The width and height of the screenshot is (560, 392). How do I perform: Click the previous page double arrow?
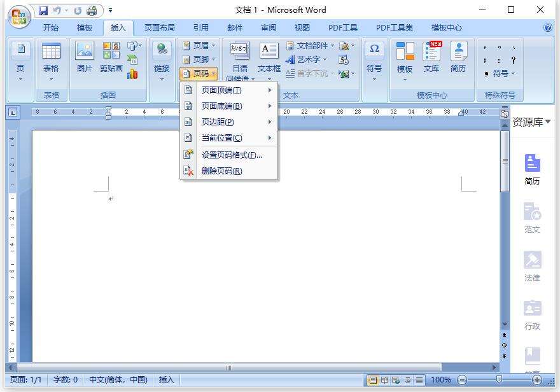point(504,335)
